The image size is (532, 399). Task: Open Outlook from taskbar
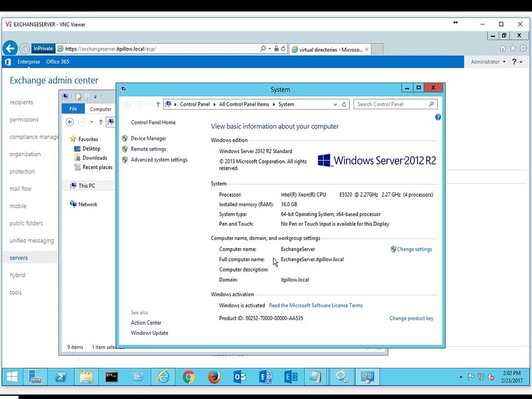click(x=239, y=377)
